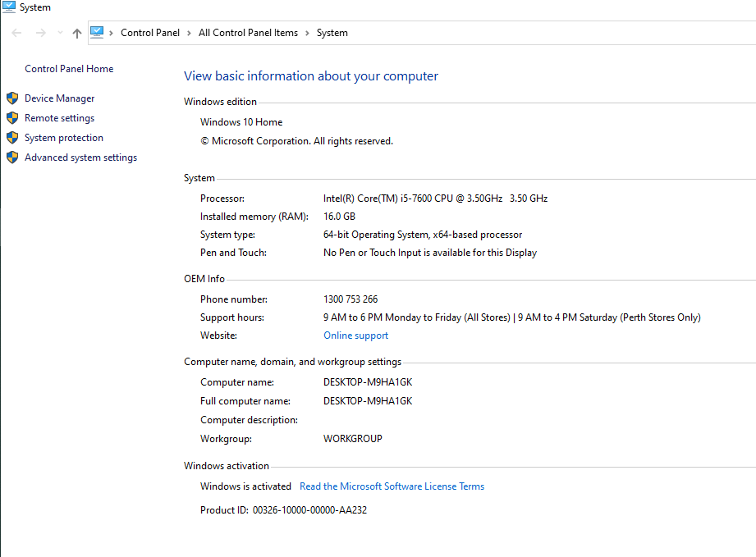This screenshot has width=756, height=557.
Task: Go to Control Panel Home
Action: click(x=69, y=69)
